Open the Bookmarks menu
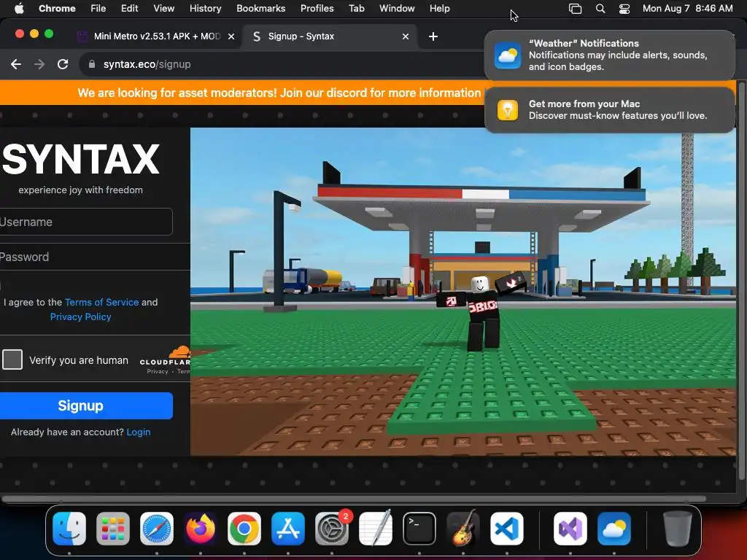Screen dimensions: 747x560 260,9
